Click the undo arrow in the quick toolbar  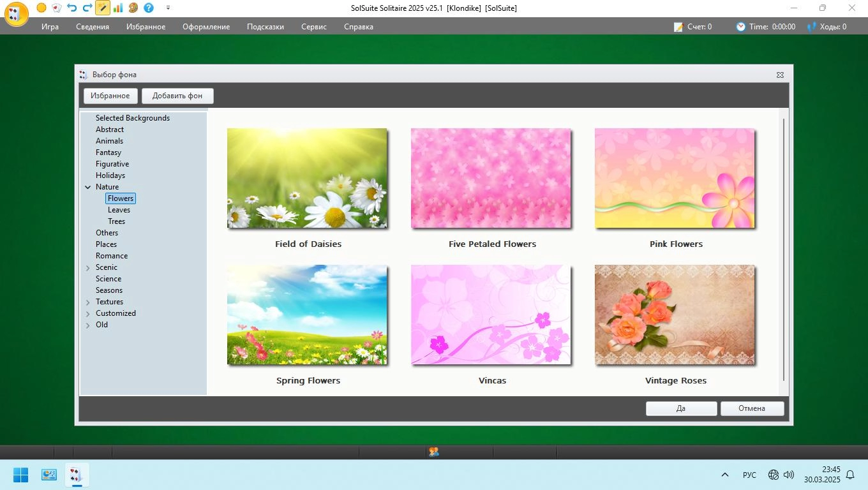[72, 8]
